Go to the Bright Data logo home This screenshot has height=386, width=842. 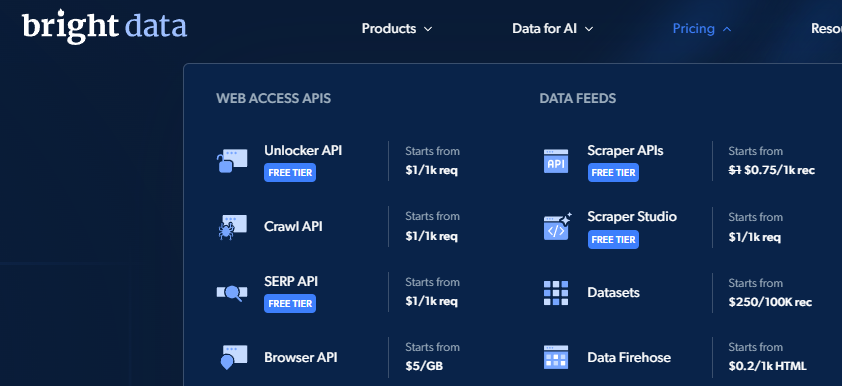(x=104, y=27)
